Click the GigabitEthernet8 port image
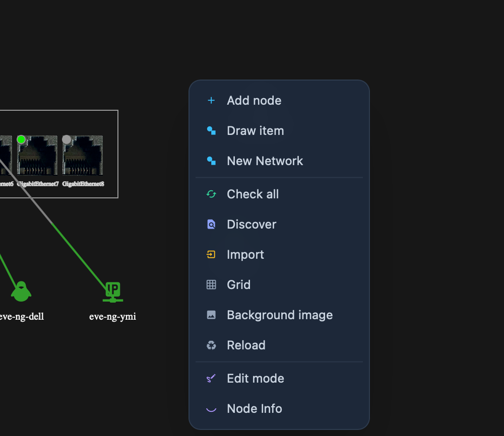504x436 pixels. coord(83,156)
